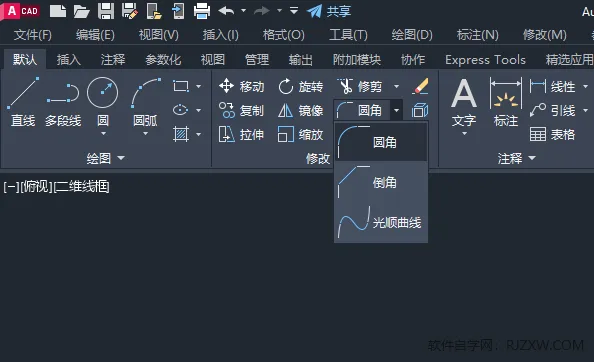Click the 移动 move tool

click(241, 86)
